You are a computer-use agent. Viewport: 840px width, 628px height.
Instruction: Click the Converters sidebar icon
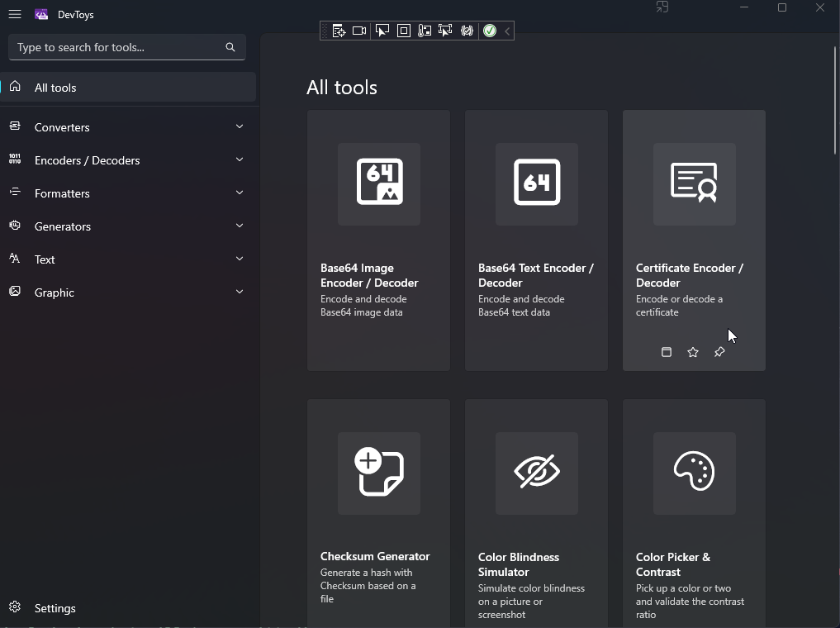15,126
